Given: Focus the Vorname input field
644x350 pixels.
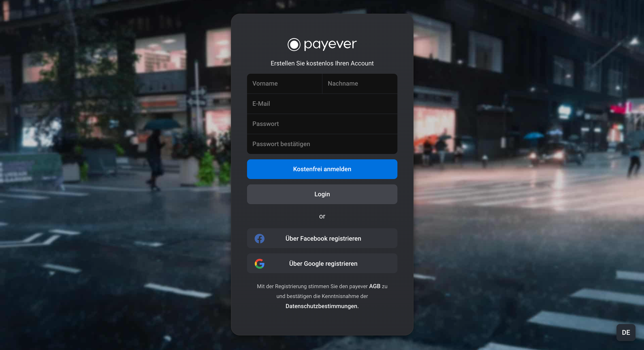Looking at the screenshot, I should (x=284, y=84).
